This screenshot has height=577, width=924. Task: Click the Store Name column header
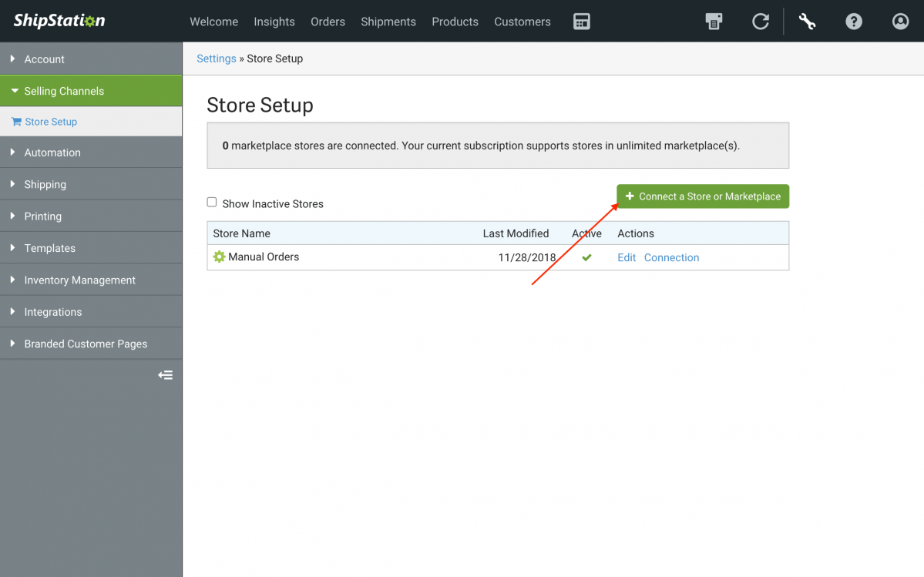pos(242,233)
